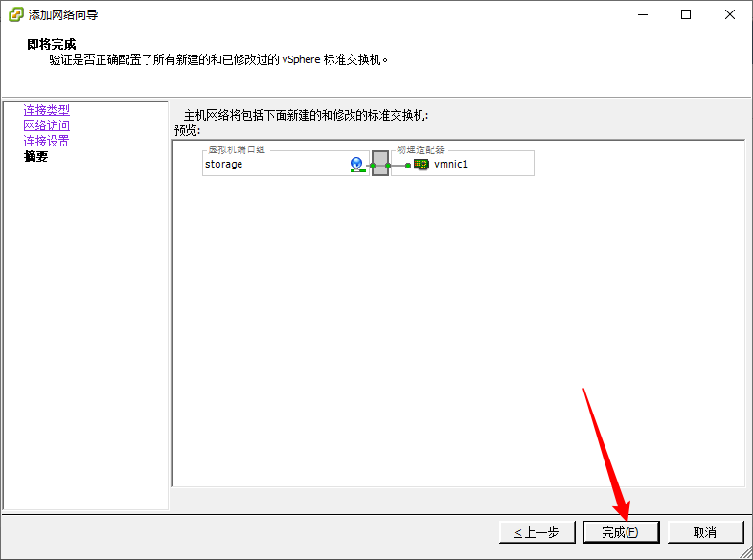Click the storage port group globe icon

click(x=356, y=164)
